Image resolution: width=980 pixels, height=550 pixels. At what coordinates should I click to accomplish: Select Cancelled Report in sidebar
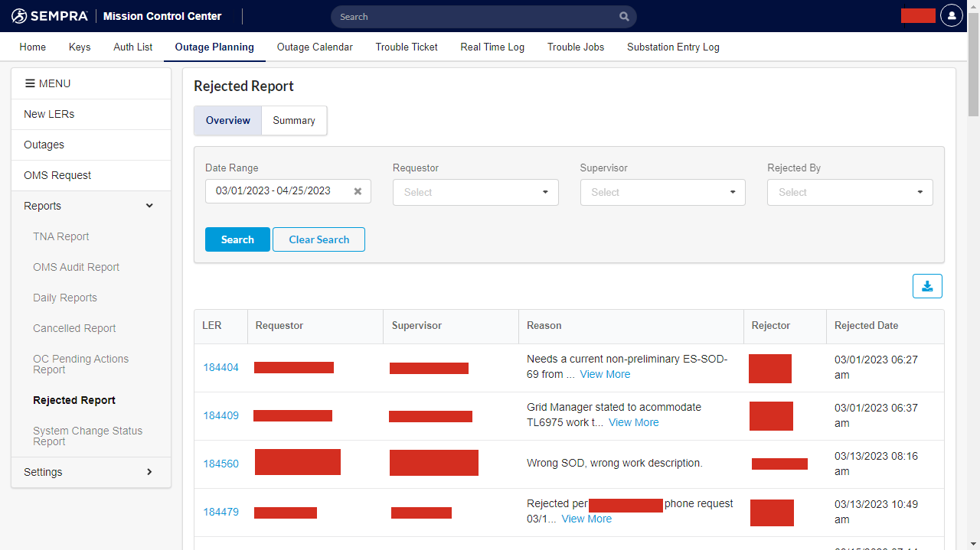tap(74, 328)
